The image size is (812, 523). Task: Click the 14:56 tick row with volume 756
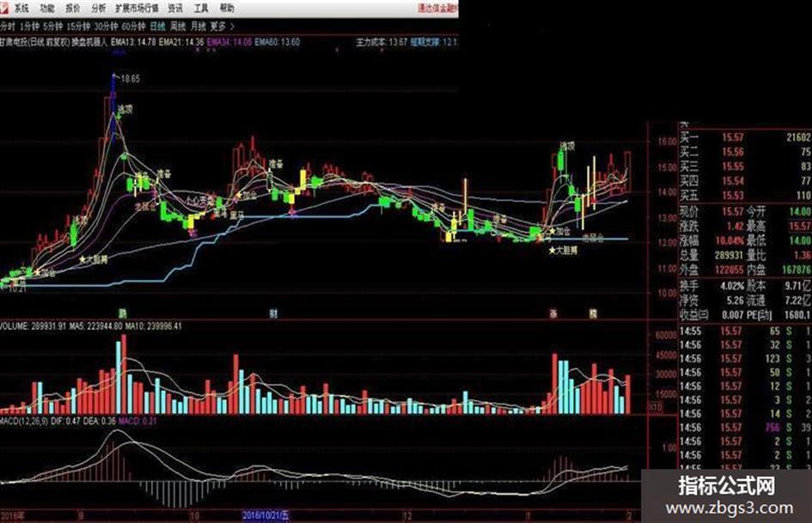click(x=745, y=428)
